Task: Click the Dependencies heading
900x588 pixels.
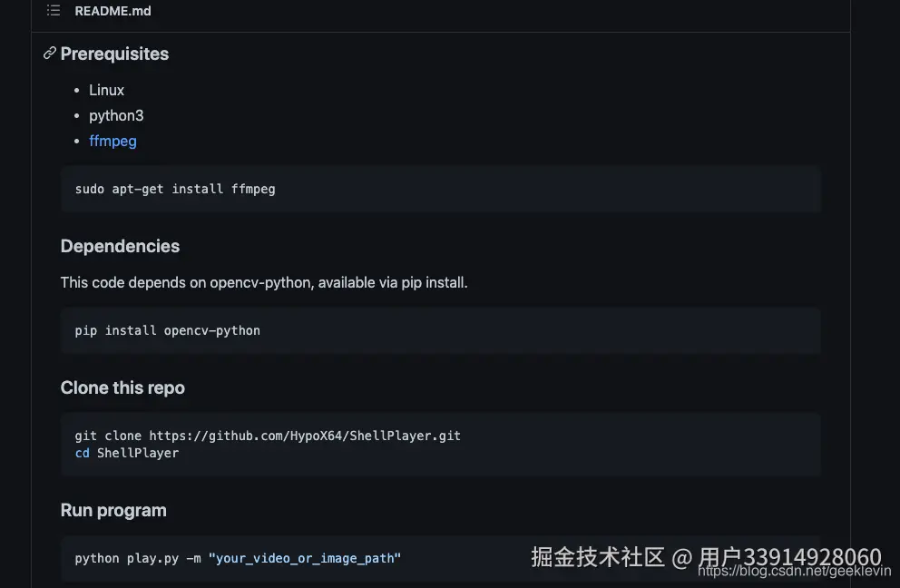Action: tap(120, 246)
